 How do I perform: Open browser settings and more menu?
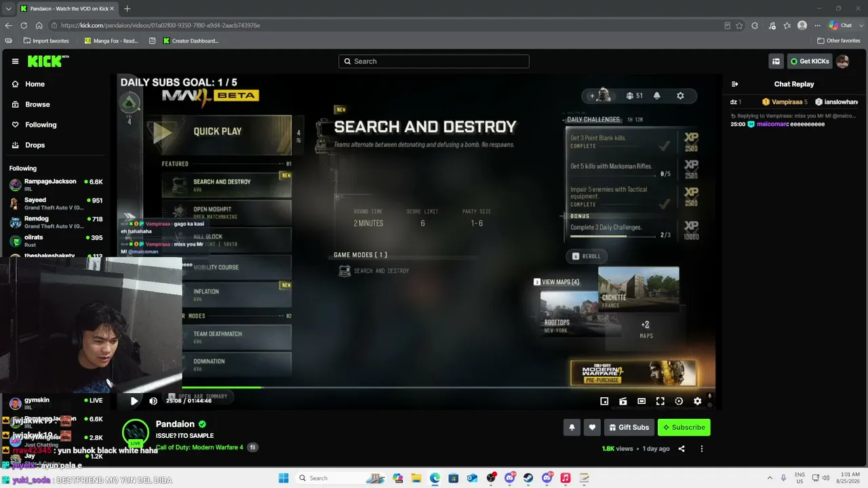pos(818,26)
